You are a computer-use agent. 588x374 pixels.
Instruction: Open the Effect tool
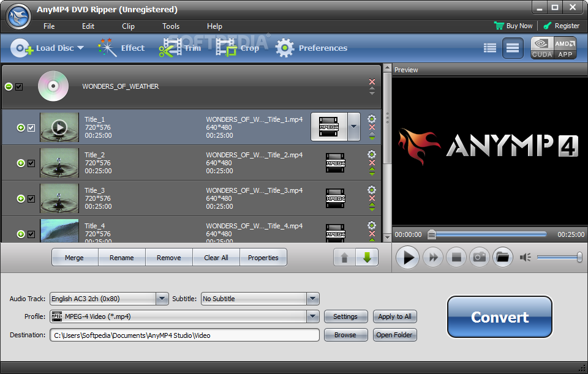121,48
